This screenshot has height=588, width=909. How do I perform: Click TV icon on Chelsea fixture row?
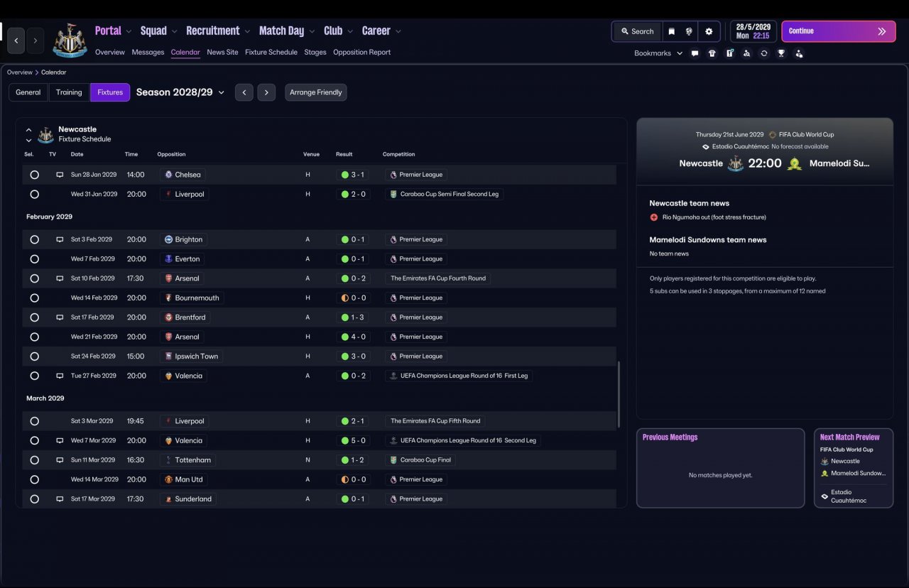(x=60, y=175)
